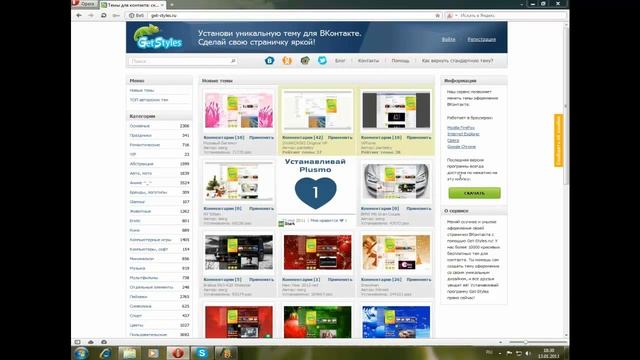
Task: Select the 'Животные' category
Action: coord(159,211)
